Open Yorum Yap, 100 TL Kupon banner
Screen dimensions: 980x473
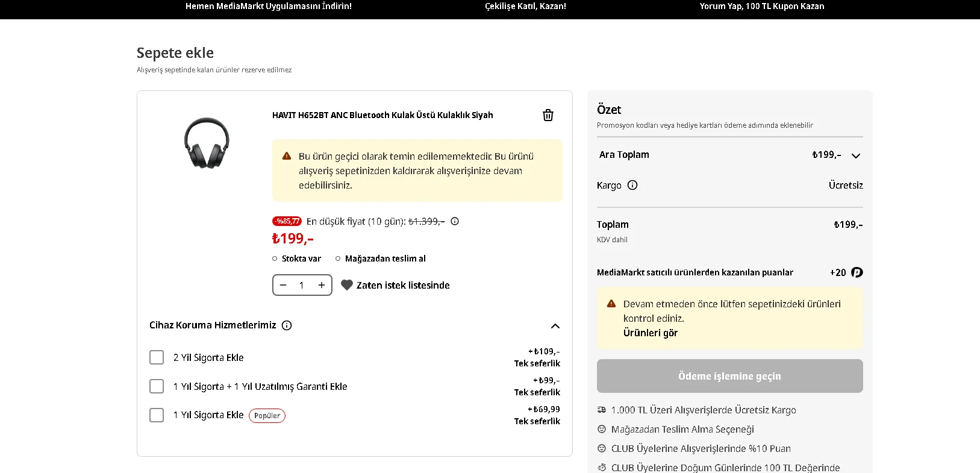762,6
